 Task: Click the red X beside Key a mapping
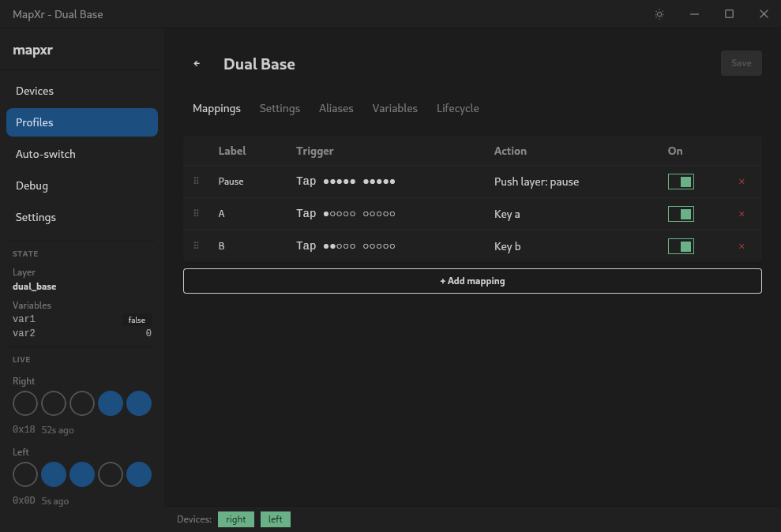point(742,213)
